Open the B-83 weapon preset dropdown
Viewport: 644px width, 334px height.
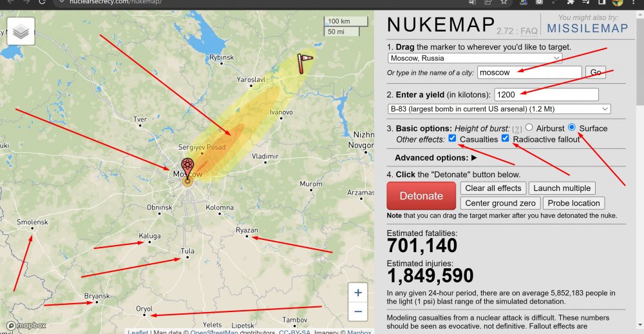(499, 109)
